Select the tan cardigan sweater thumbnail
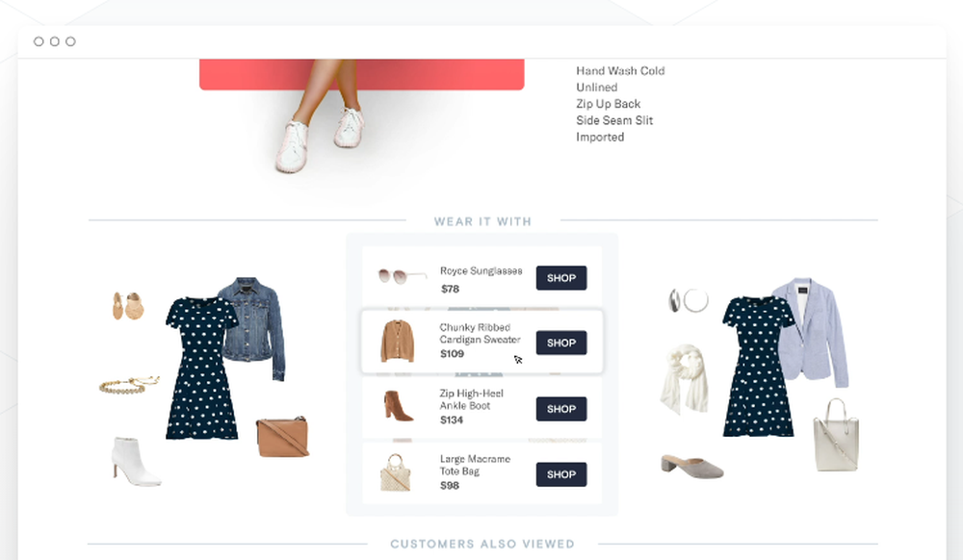The image size is (963, 560). pos(397,341)
